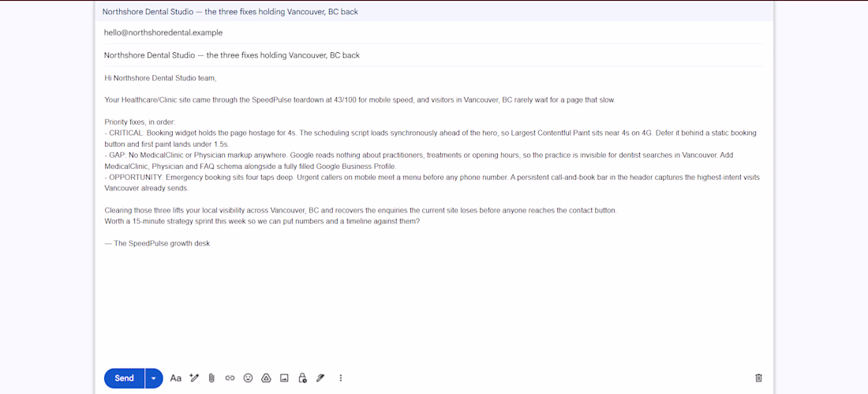868x394 pixels.
Task: Insert photo with the image icon
Action: pos(284,378)
